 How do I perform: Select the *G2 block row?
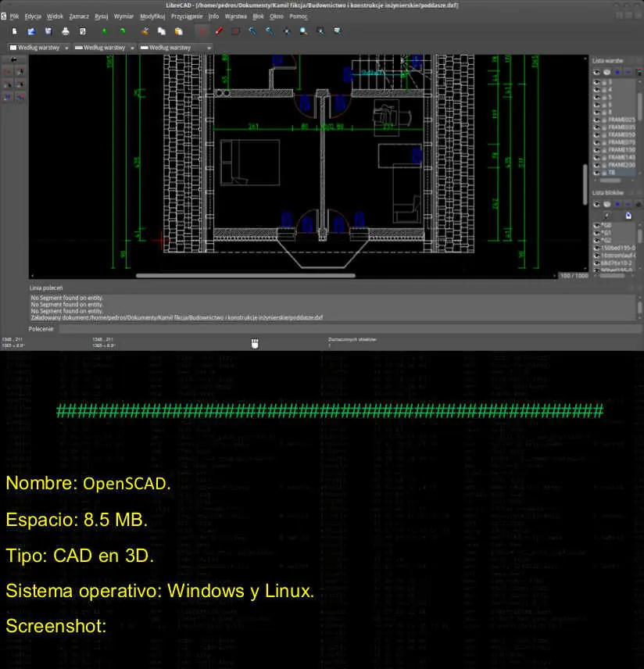click(x=614, y=241)
